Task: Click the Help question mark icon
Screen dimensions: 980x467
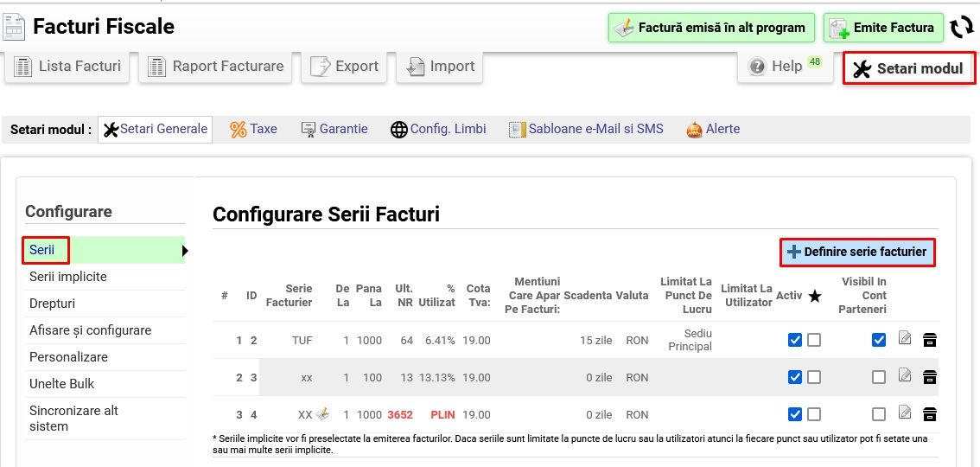Action: click(758, 67)
